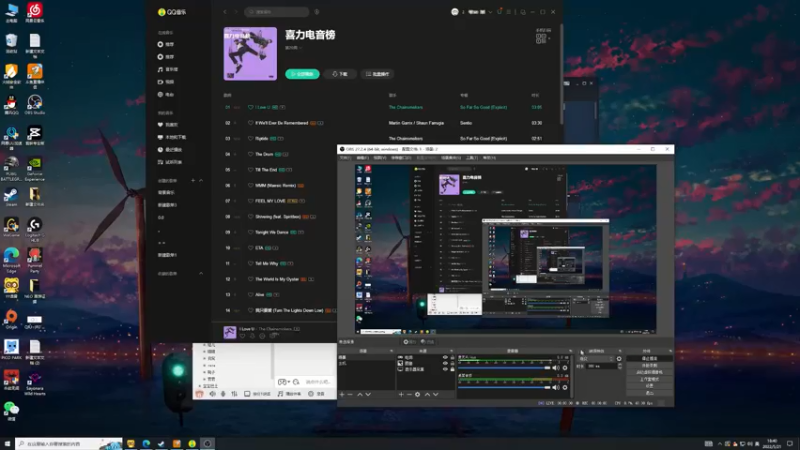
Task: Like the song FEEL MY LOVE
Action: [x=251, y=201]
